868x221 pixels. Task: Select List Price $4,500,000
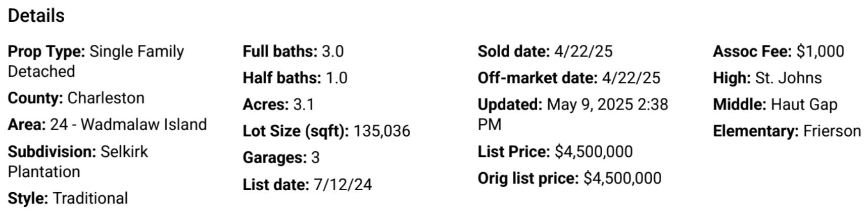click(x=555, y=151)
